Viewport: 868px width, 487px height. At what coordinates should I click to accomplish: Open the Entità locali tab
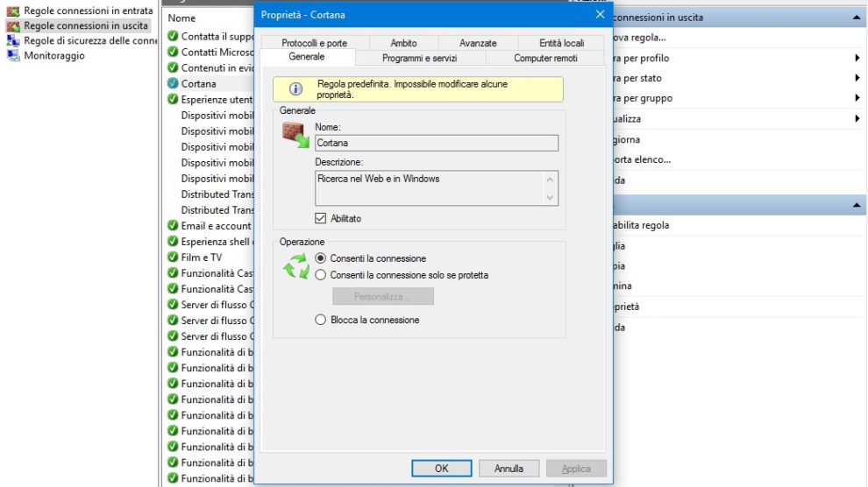click(x=561, y=43)
